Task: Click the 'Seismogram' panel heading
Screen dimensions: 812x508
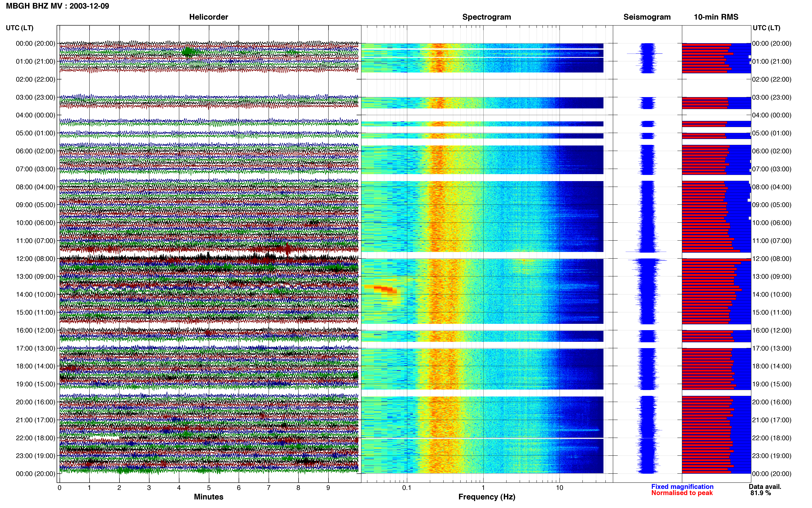Action: [647, 17]
